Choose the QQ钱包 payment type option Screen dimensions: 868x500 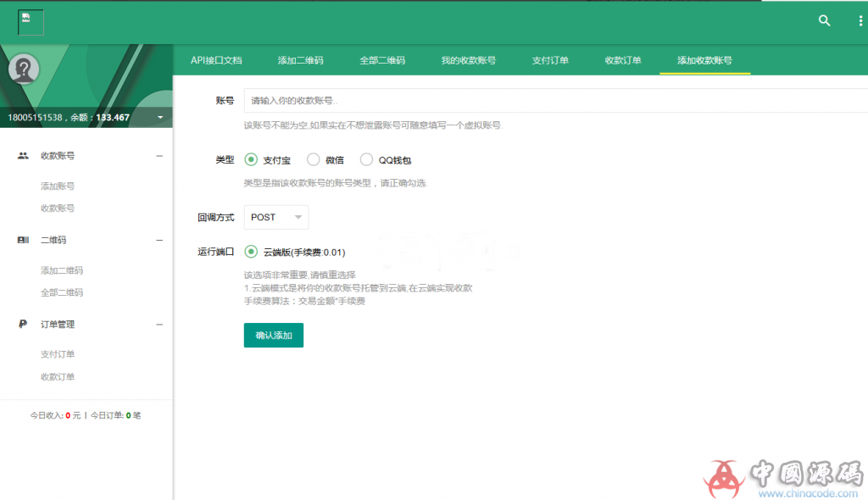tap(366, 159)
